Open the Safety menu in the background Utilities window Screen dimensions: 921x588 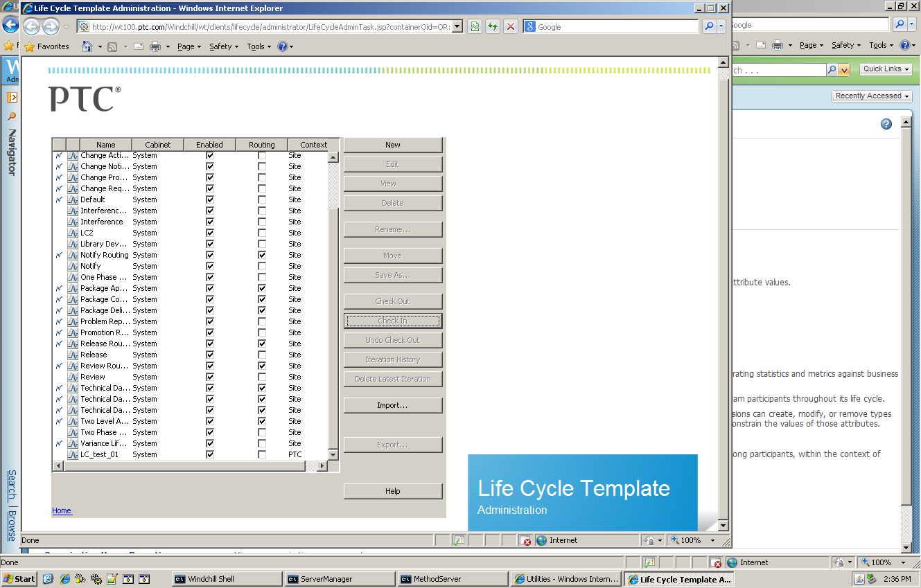tap(847, 45)
